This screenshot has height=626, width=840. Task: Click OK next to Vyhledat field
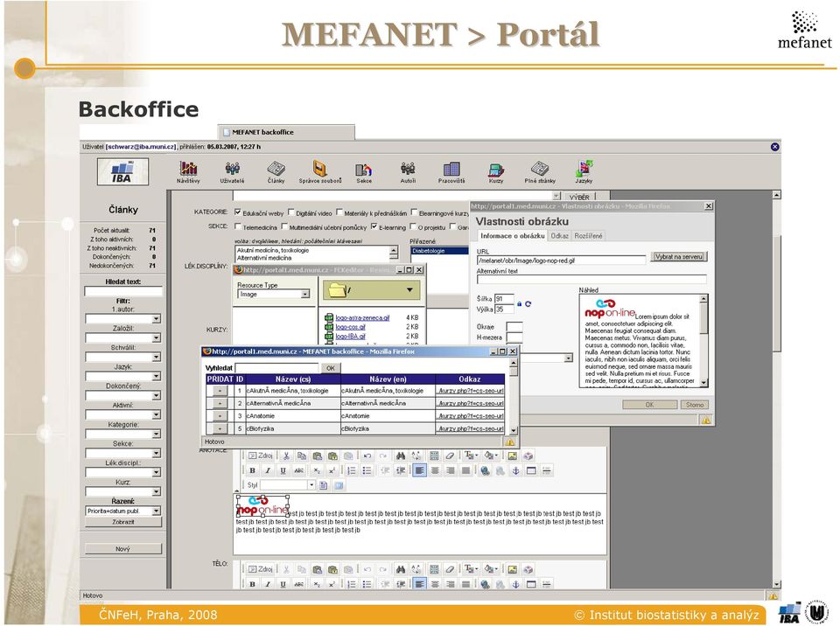(331, 368)
